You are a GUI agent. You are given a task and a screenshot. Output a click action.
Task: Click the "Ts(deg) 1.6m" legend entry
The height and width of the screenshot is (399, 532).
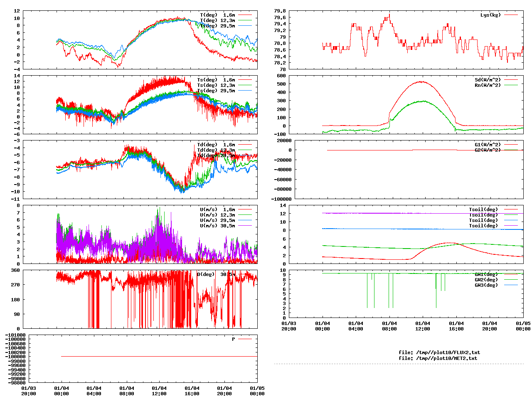pyautogui.click(x=216, y=80)
